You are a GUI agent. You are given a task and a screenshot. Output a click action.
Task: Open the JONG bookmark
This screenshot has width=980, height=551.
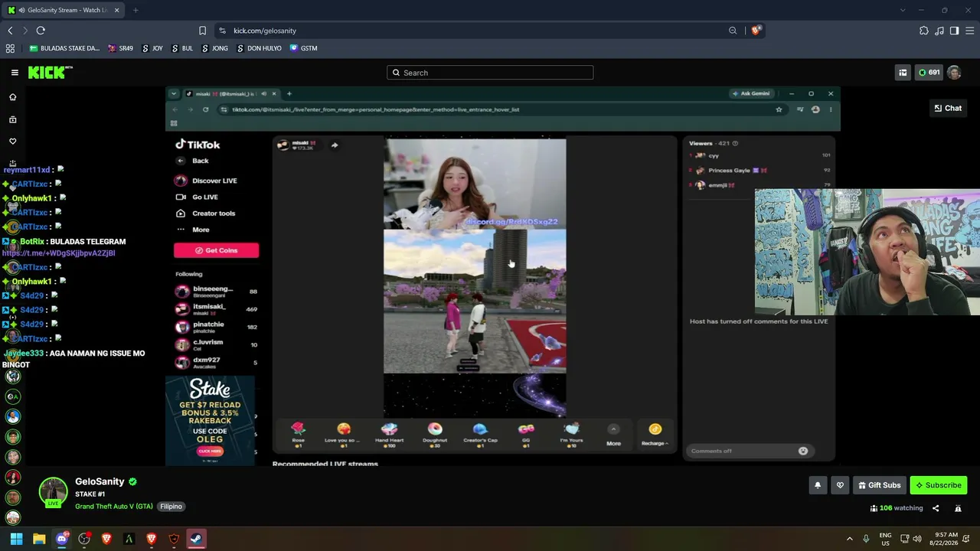pyautogui.click(x=215, y=48)
